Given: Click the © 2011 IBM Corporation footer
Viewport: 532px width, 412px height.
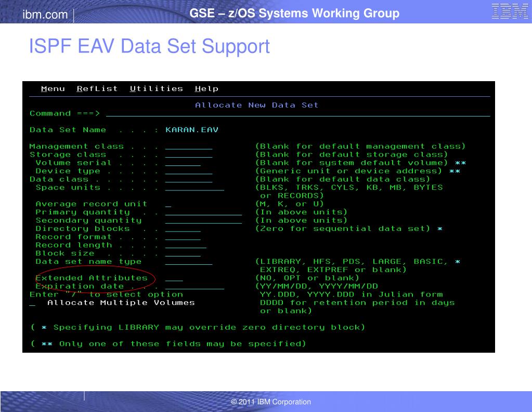Looking at the screenshot, I should (x=271, y=402).
